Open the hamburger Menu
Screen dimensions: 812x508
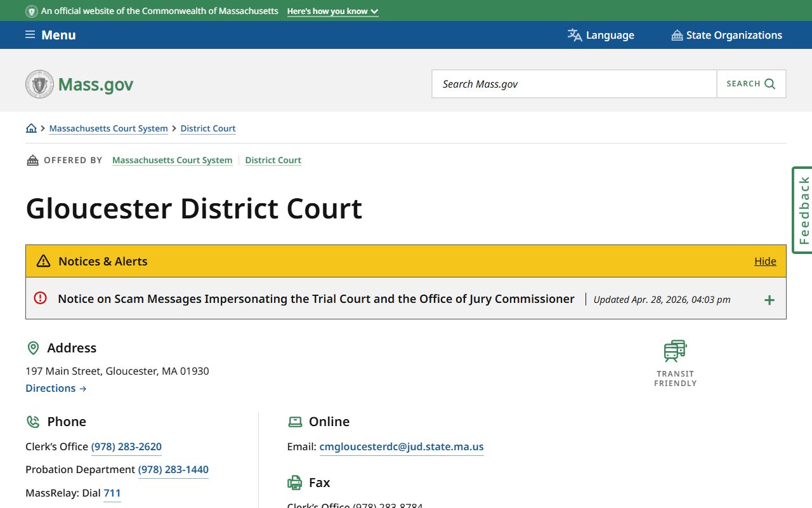click(50, 35)
